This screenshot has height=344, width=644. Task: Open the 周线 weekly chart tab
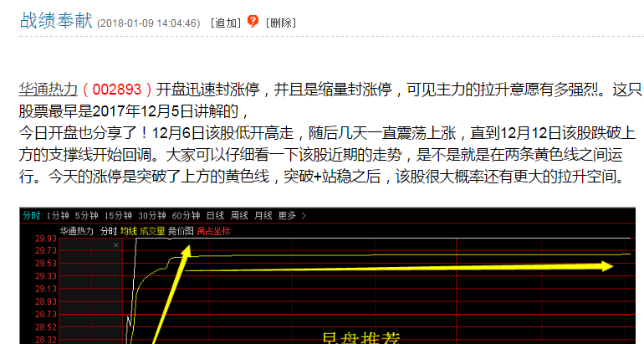(x=239, y=215)
